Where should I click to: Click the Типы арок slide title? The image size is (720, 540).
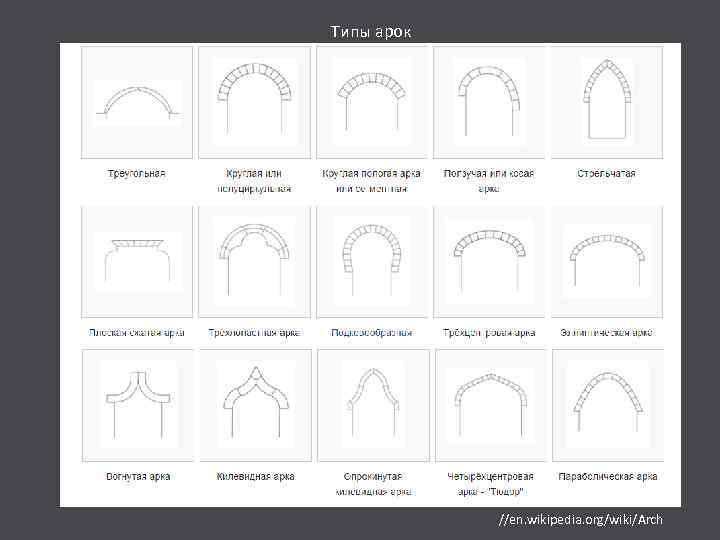[371, 32]
